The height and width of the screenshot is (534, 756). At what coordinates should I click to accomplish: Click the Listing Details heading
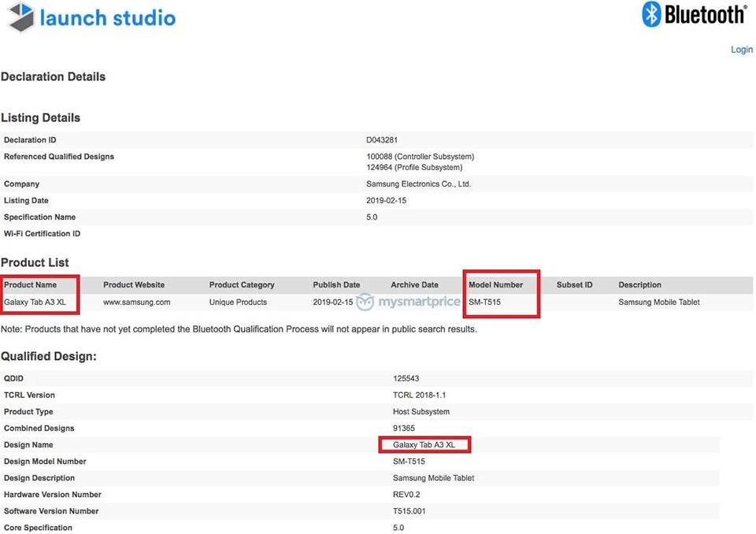(40, 117)
